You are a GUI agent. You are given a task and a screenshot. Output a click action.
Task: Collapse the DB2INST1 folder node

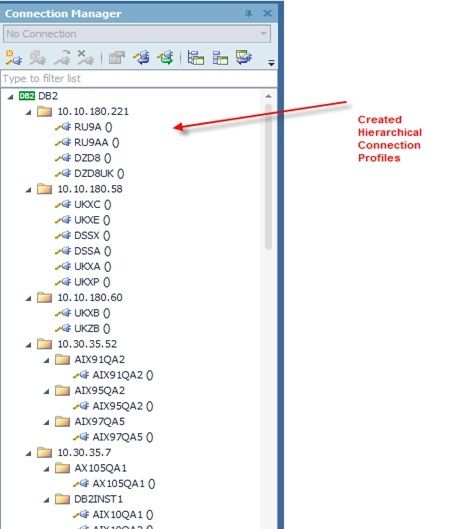click(x=47, y=500)
